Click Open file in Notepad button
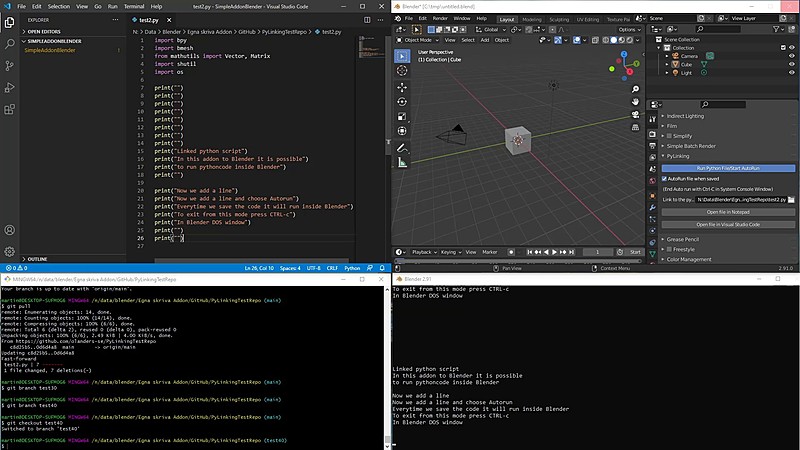The width and height of the screenshot is (800, 450). point(728,212)
